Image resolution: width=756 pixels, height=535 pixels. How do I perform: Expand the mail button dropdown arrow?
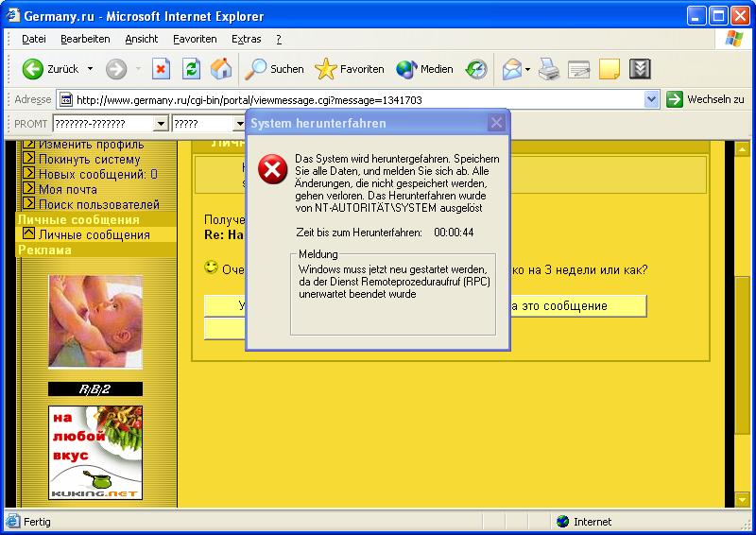(x=527, y=69)
